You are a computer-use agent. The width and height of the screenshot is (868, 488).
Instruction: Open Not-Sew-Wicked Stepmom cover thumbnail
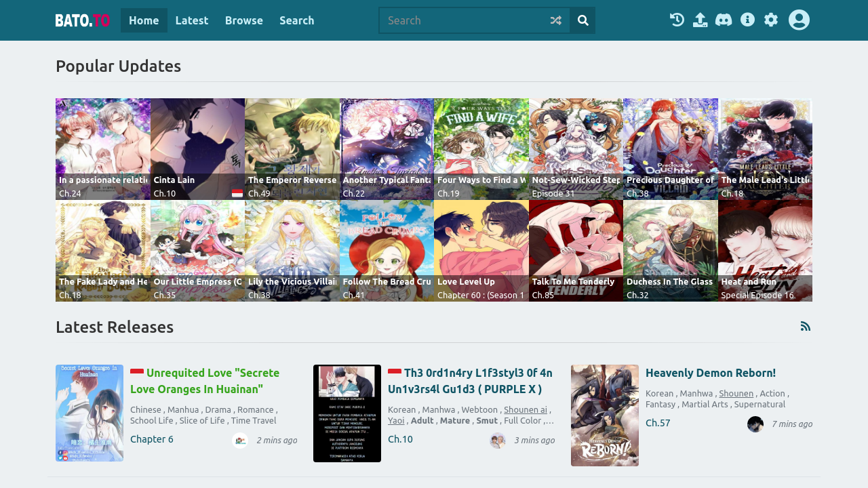(x=576, y=149)
